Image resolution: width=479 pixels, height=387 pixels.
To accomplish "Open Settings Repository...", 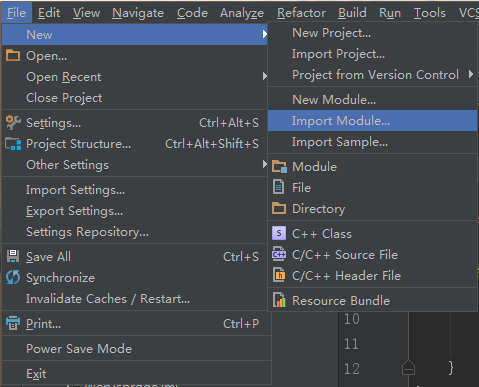I will [135, 232].
